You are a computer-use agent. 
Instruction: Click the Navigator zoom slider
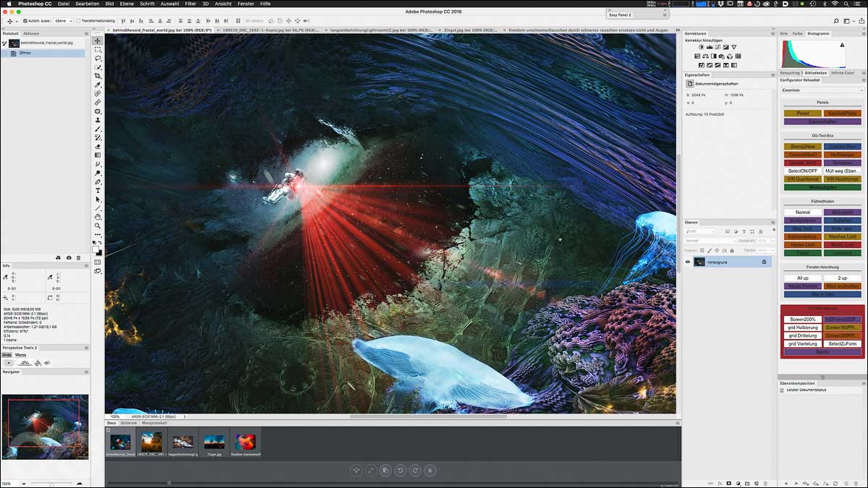tap(51, 484)
